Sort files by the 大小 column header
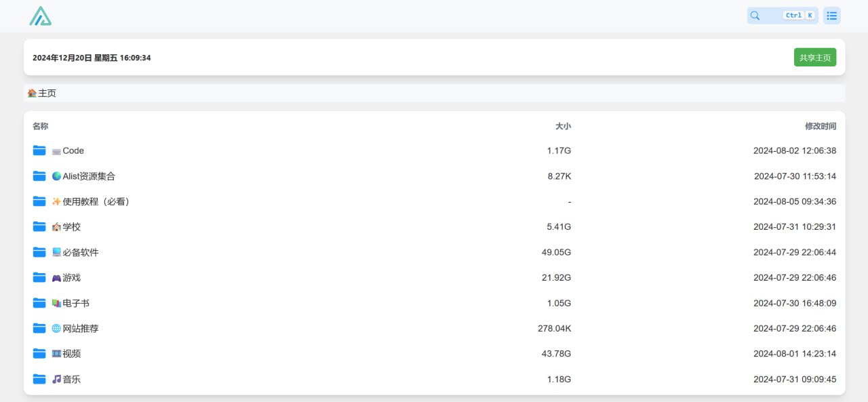The height and width of the screenshot is (402, 868). pos(563,126)
